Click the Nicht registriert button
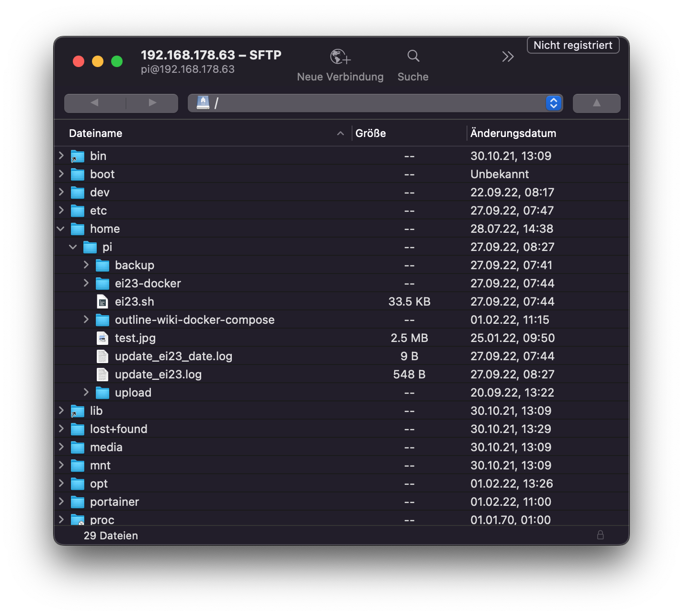This screenshot has width=683, height=616. click(573, 46)
